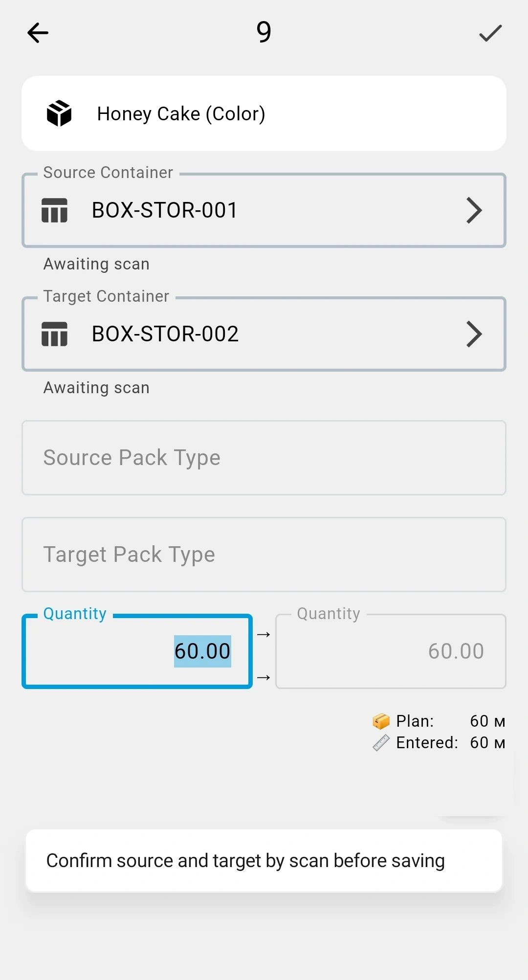Click the lower quantity transfer arrow

pos(264,677)
